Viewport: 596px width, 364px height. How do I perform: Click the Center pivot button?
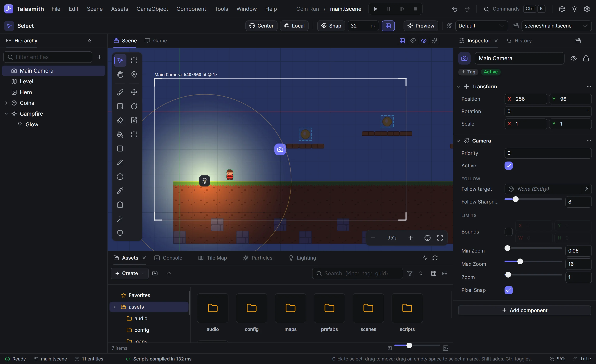(x=261, y=26)
